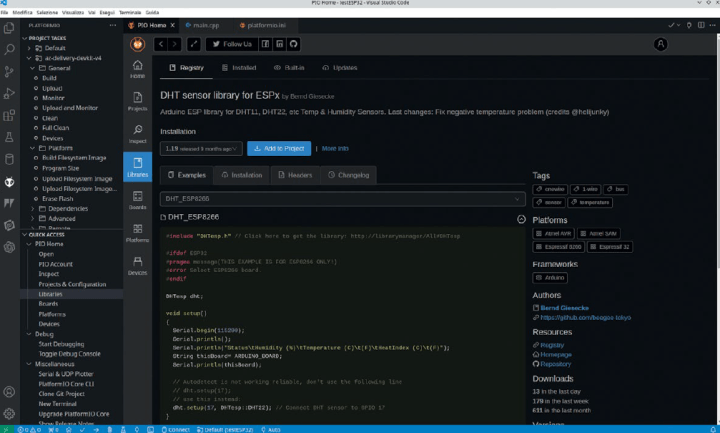
Task: Open PlatformIO alien icon in activity bar
Action: click(10, 182)
